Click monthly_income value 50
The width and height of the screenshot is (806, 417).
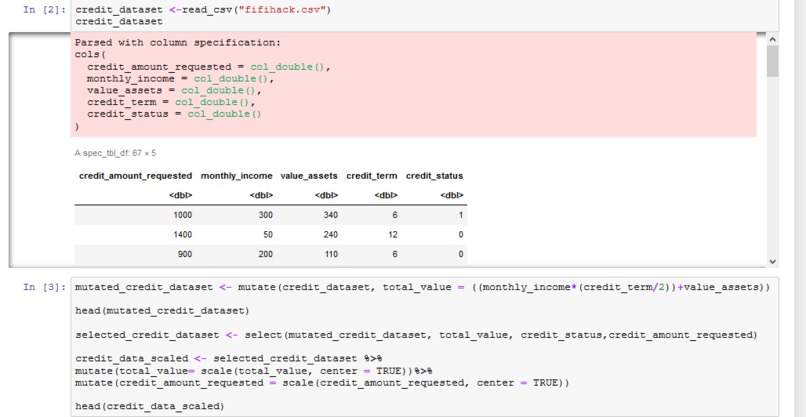tap(267, 234)
